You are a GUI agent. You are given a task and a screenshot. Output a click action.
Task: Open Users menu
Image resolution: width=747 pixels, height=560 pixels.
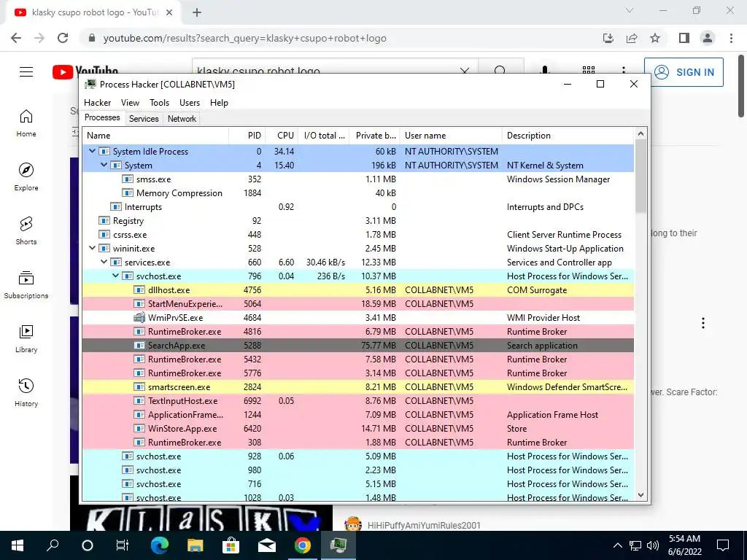click(x=190, y=102)
